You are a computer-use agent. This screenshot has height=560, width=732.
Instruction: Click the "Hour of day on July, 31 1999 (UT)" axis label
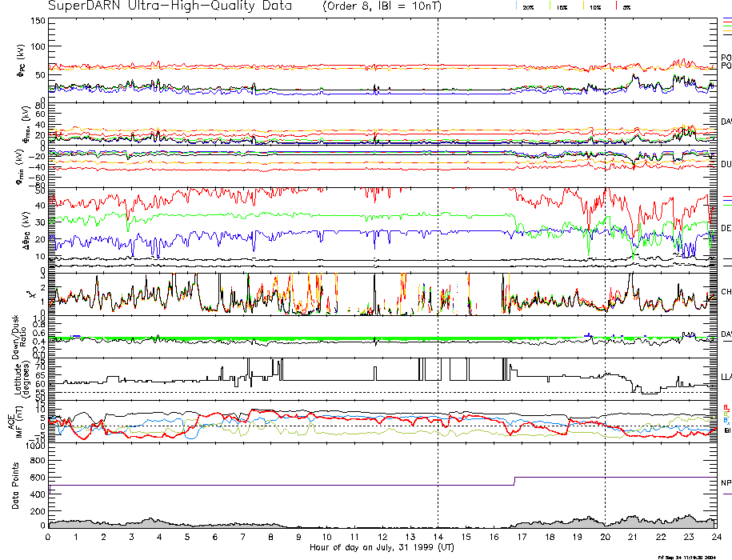(381, 548)
